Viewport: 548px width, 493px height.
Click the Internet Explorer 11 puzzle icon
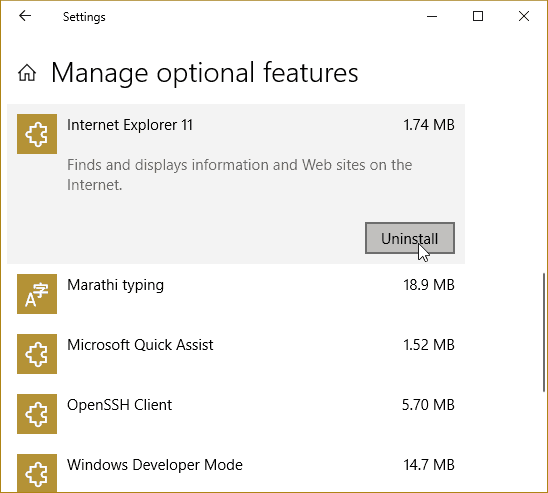coord(37,134)
